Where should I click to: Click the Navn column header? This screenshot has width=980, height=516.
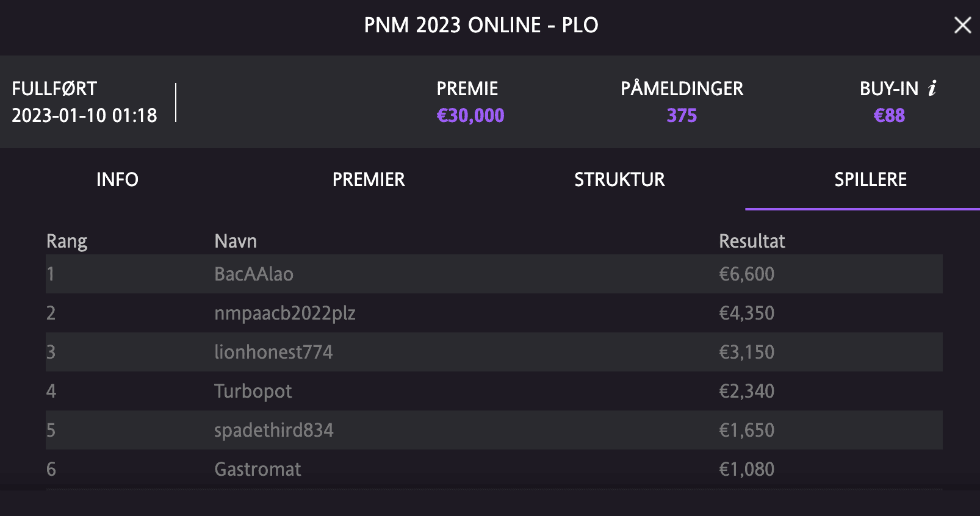click(236, 241)
